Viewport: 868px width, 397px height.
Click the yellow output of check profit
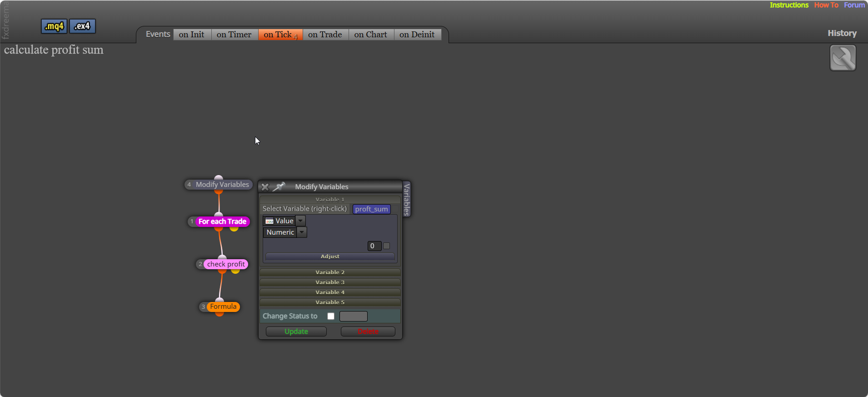coord(235,271)
